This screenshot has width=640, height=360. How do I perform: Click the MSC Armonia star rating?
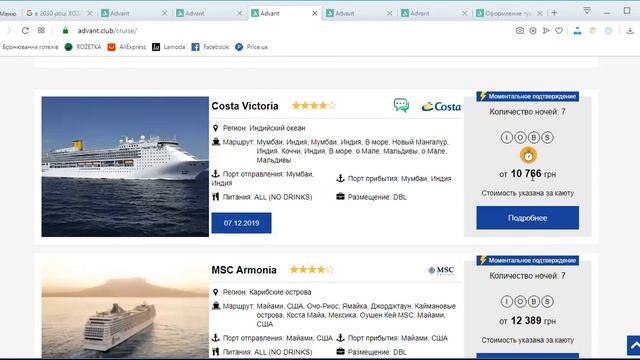312,269
